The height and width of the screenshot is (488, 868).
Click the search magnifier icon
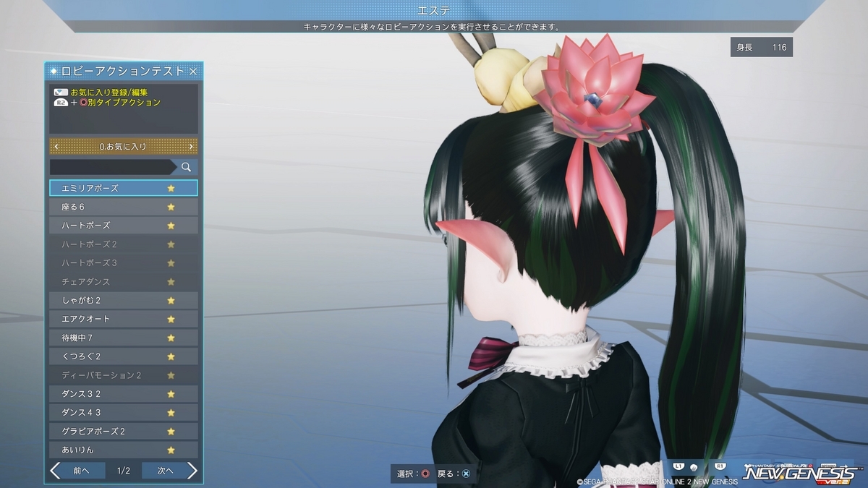click(x=186, y=167)
